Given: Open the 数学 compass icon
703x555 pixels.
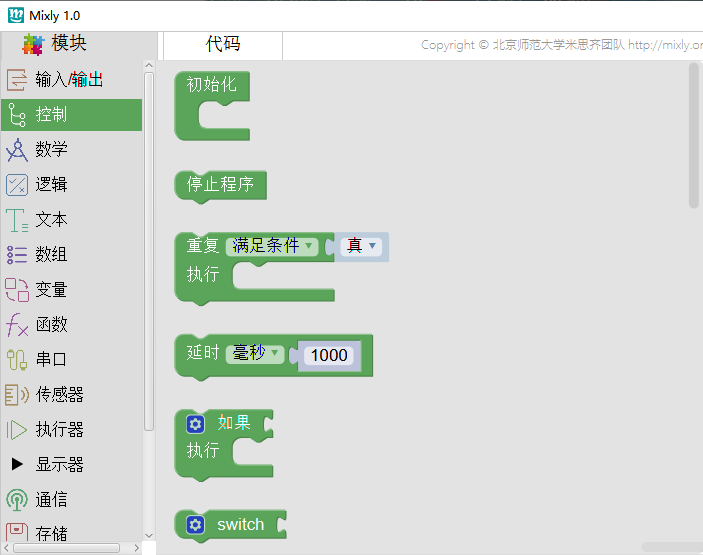Looking at the screenshot, I should click(17, 150).
